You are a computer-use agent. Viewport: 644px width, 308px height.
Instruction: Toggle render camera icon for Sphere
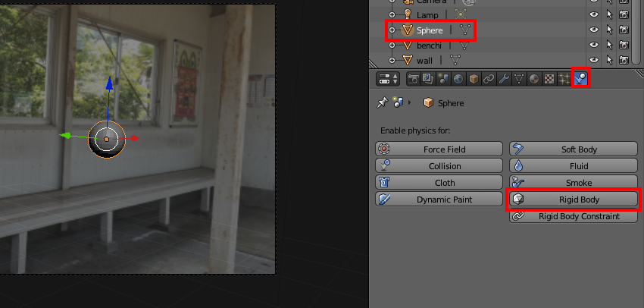(x=624, y=30)
